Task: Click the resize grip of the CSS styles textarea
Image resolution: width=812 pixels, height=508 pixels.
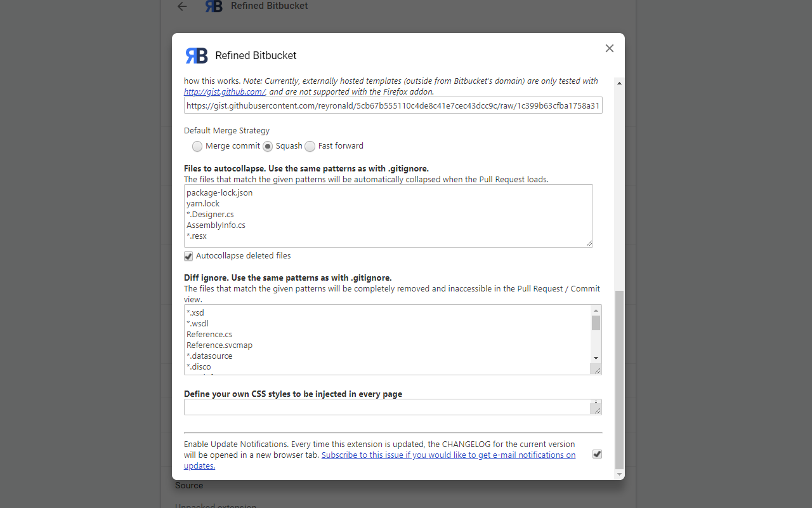Action: coord(597,411)
